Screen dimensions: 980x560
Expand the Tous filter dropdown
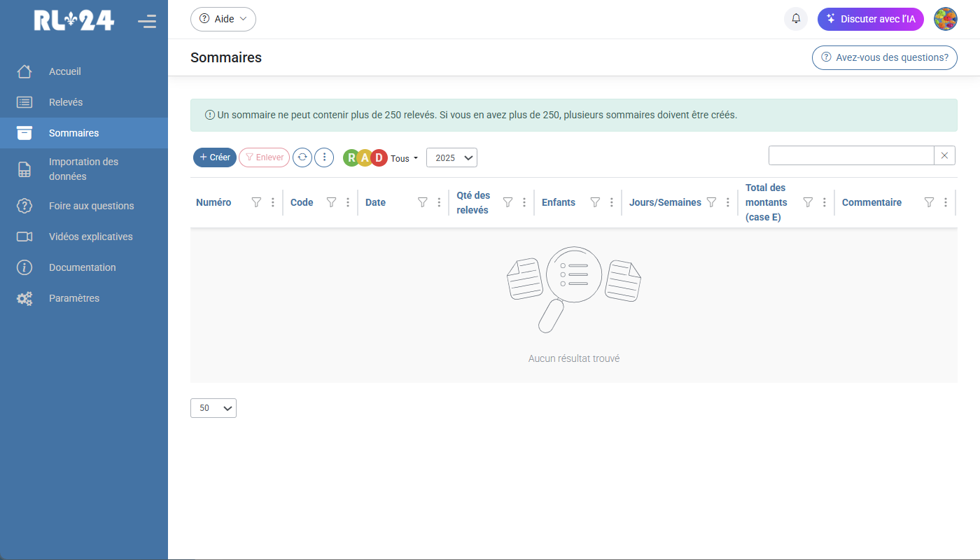pyautogui.click(x=405, y=158)
